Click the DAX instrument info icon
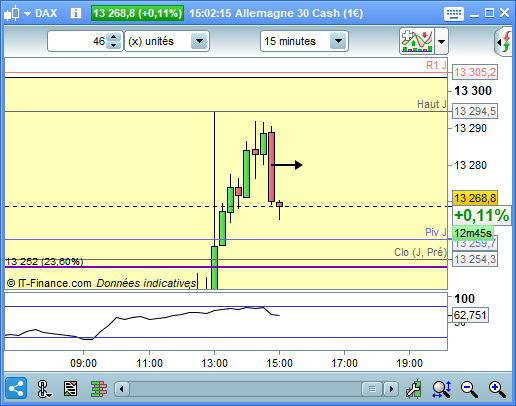The width and height of the screenshot is (516, 406). (x=76, y=13)
